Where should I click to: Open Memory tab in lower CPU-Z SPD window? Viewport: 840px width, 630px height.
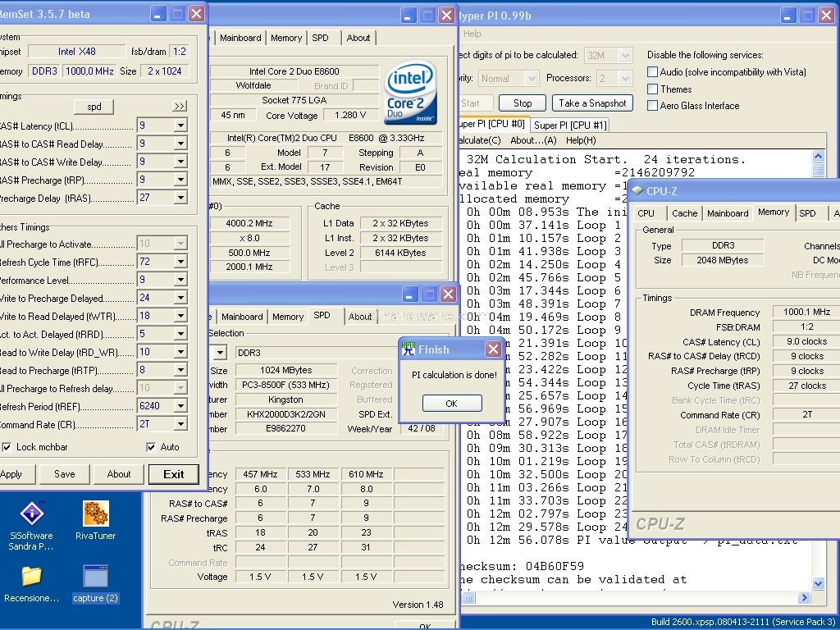(288, 317)
